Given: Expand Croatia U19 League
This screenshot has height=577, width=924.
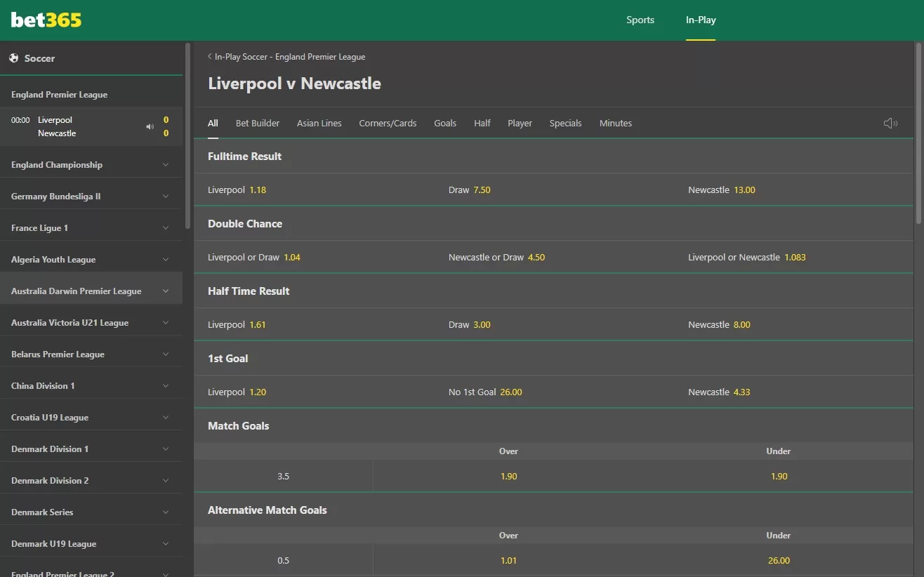Looking at the screenshot, I should coord(91,418).
